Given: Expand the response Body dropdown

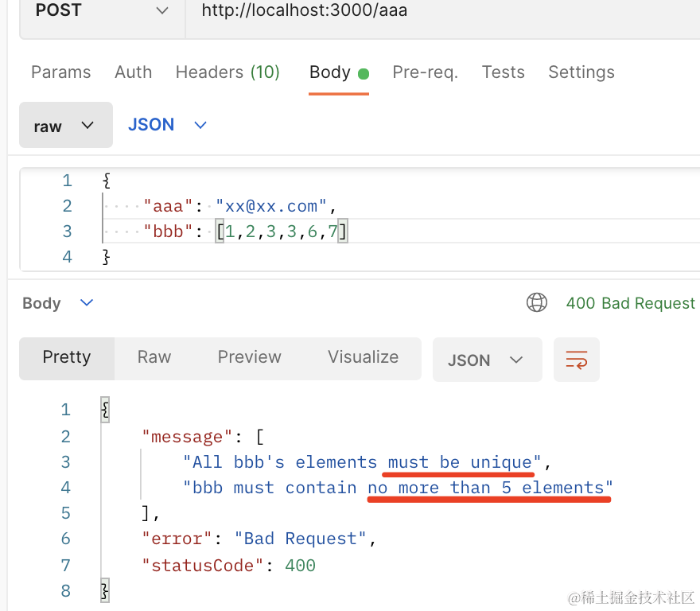Looking at the screenshot, I should pyautogui.click(x=57, y=303).
